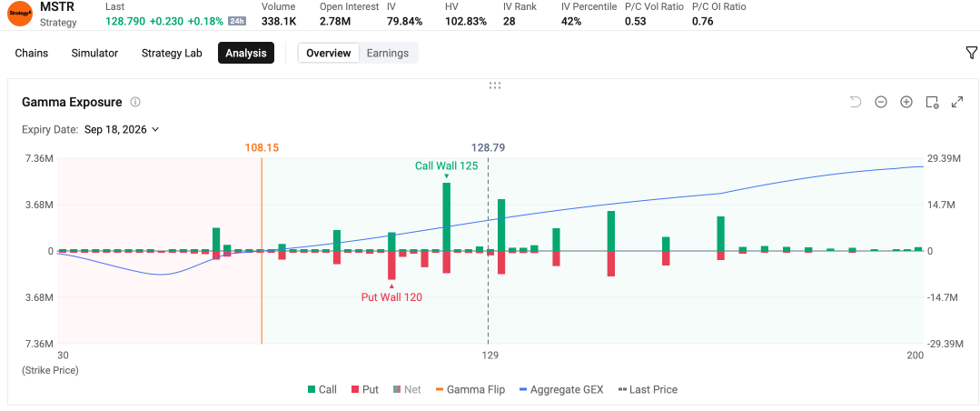Click the MSTR Strategy logo icon
The width and height of the screenshot is (980, 411).
point(19,14)
